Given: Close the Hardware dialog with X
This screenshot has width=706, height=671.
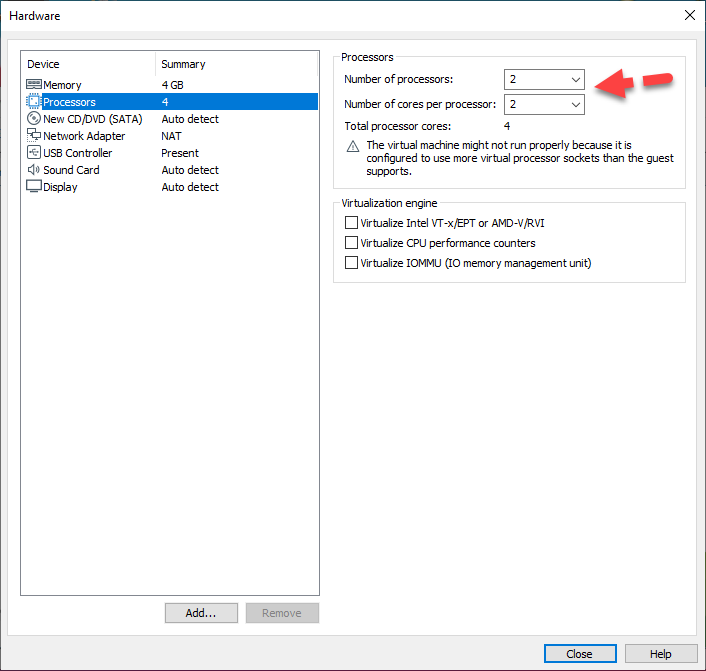Looking at the screenshot, I should click(688, 15).
